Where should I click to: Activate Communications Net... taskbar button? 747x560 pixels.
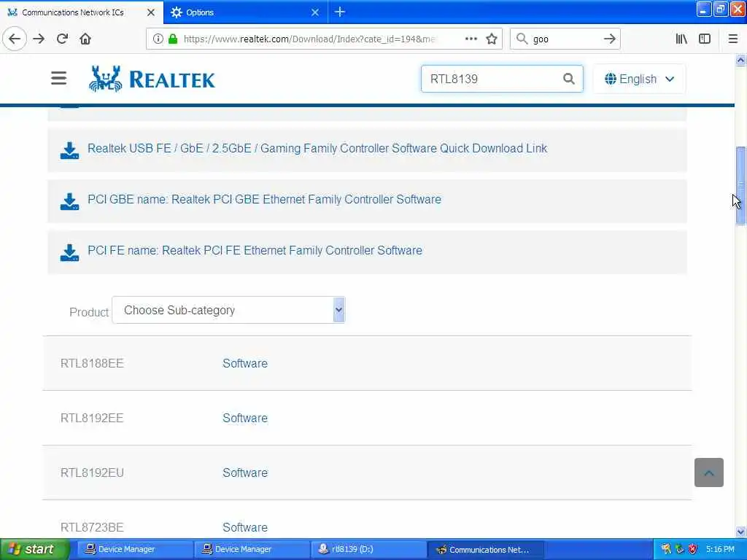485,549
